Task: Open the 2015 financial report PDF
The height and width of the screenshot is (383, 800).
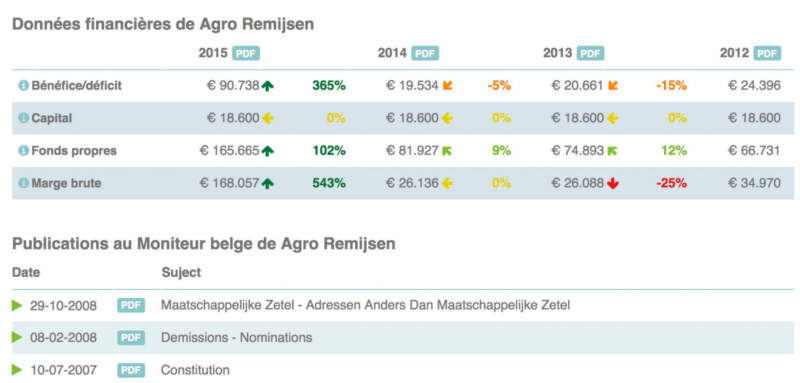Action: 246,54
